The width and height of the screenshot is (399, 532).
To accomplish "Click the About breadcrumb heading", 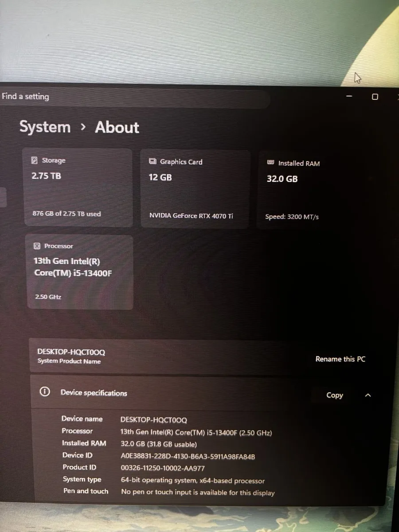I will 117,128.
